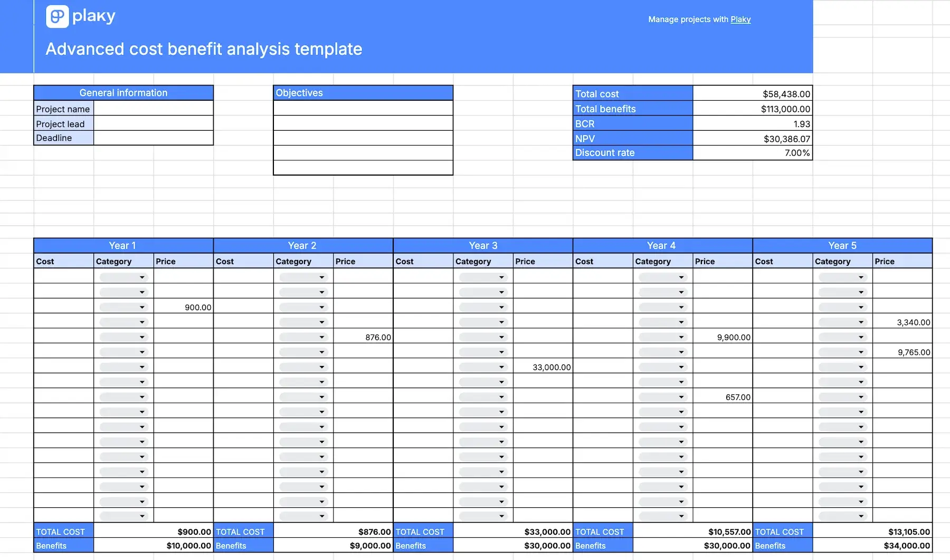Click the Year 5 Price column header
The image size is (950, 560).
coord(902,261)
